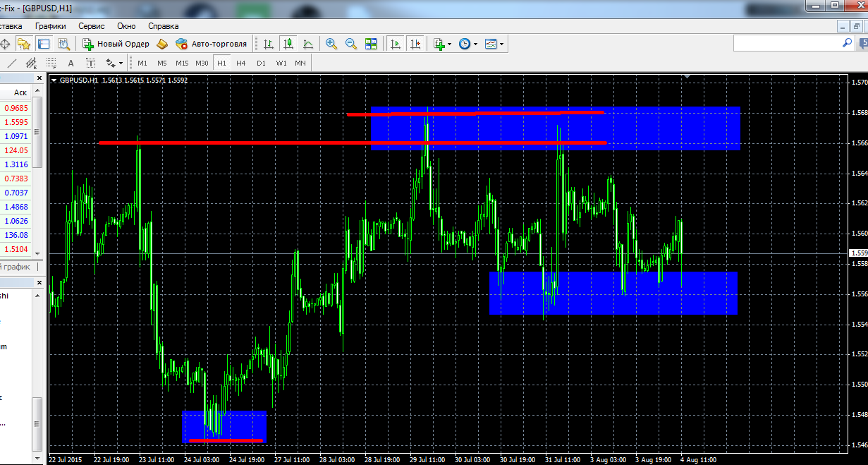Switch chart to Japanese candlesticks
Image resolution: width=868 pixels, height=465 pixels.
pyautogui.click(x=288, y=44)
